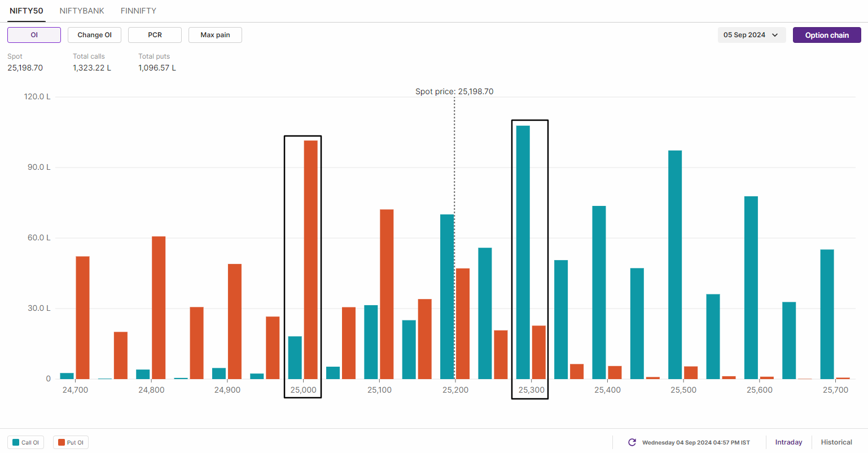Open the 05 Sep 2024 expiry dropdown
This screenshot has width=868, height=453.
(751, 35)
